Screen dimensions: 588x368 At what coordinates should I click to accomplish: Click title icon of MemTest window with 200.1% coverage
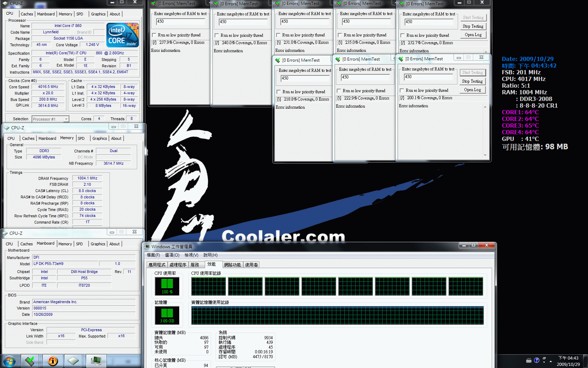[x=401, y=59]
